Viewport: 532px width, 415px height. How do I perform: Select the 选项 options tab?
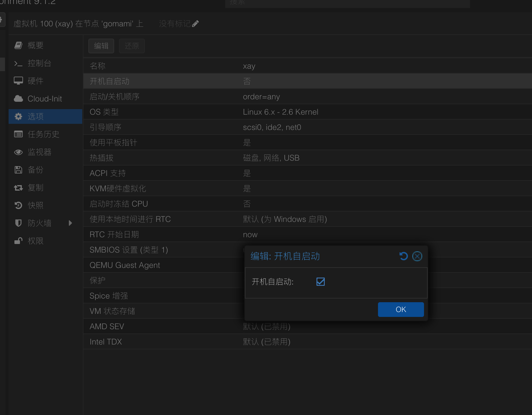click(x=36, y=116)
